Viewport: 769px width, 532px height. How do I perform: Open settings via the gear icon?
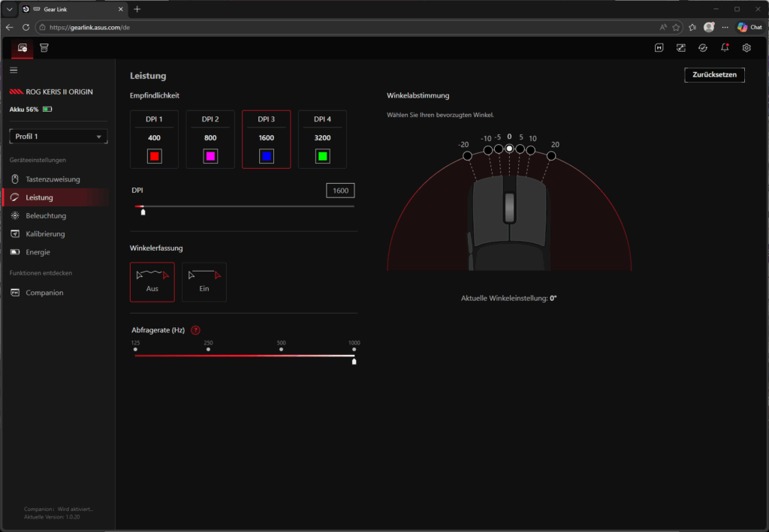coord(746,48)
